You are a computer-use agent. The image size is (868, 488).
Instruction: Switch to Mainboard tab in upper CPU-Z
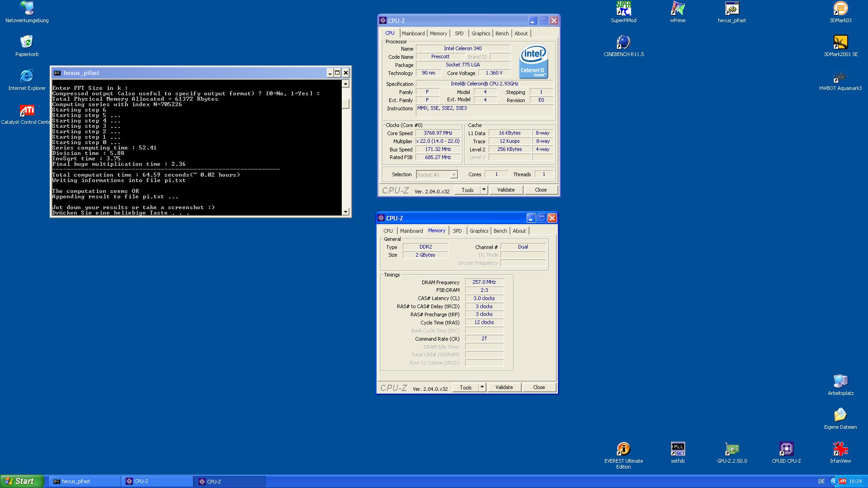tap(413, 33)
